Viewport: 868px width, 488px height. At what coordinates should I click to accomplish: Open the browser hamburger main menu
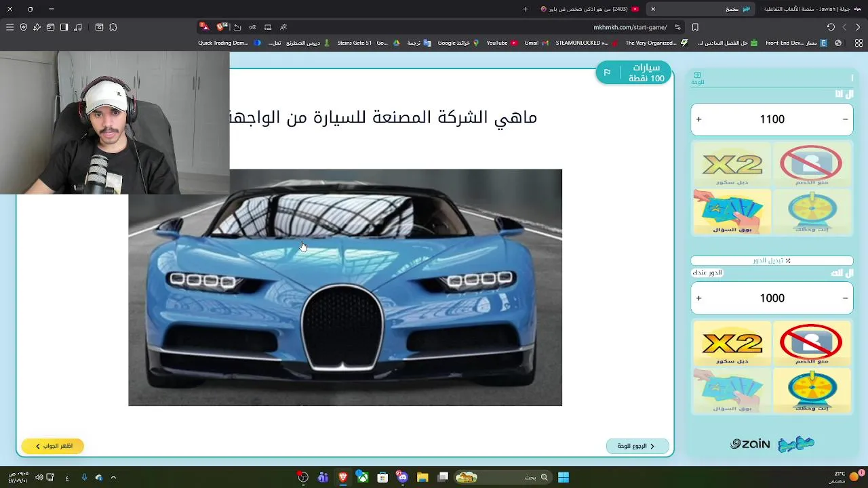point(9,27)
